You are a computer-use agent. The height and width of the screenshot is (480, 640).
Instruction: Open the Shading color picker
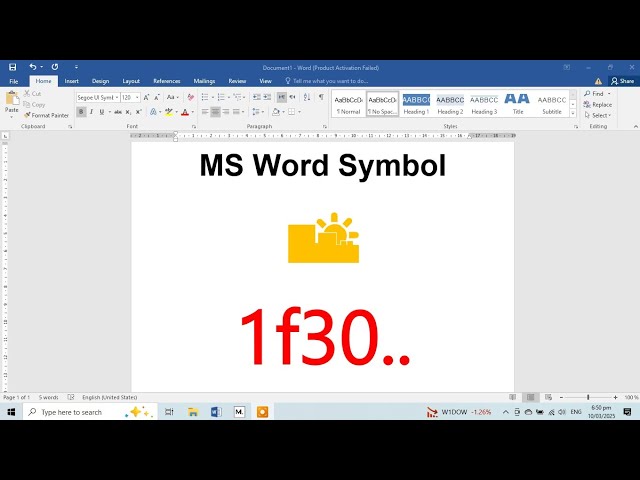point(276,112)
